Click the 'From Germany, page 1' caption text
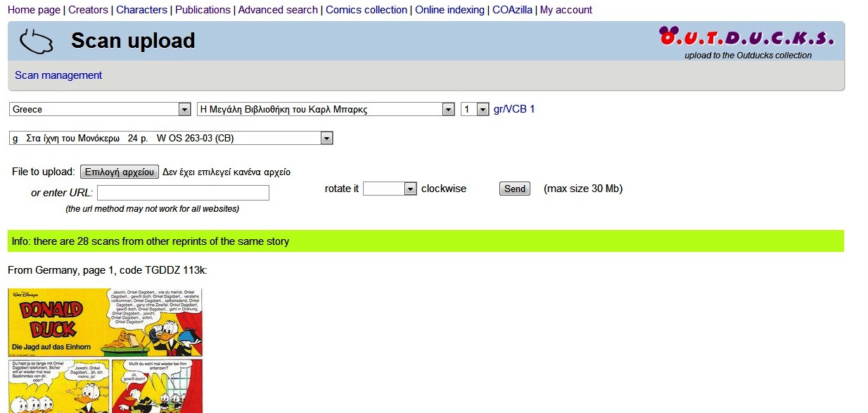The width and height of the screenshot is (868, 413). (x=108, y=270)
